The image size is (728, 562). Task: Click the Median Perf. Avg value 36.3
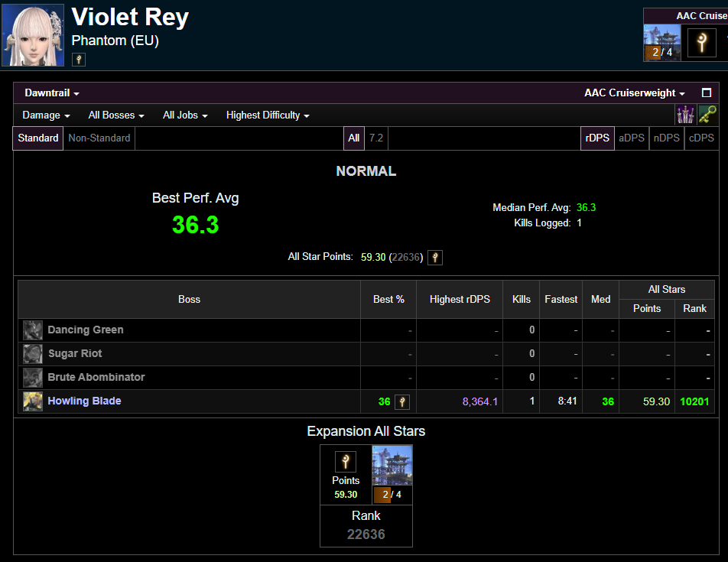586,208
